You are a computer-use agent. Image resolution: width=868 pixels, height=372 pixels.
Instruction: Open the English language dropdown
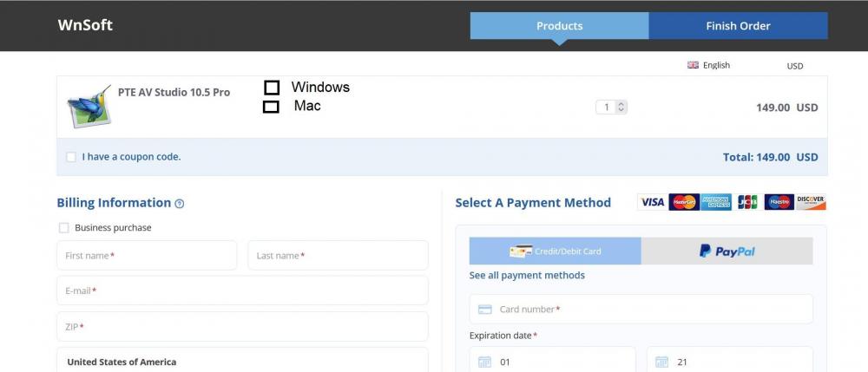(x=709, y=65)
